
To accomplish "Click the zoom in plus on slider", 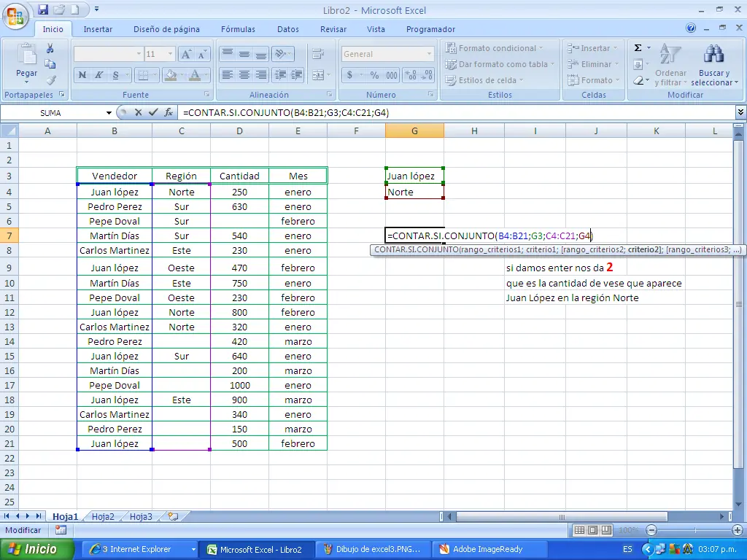I will 738,530.
